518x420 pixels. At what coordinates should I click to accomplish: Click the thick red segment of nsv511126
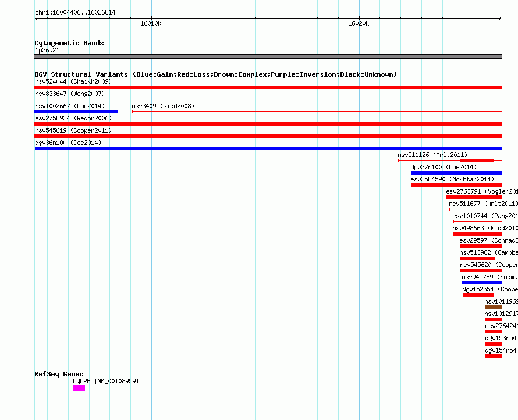pos(477,161)
